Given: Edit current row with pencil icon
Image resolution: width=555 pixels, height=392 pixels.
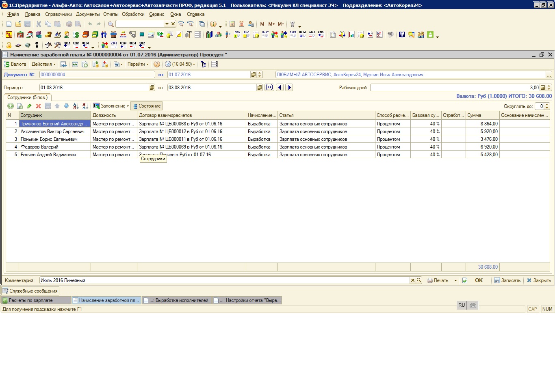Looking at the screenshot, I should click(29, 106).
